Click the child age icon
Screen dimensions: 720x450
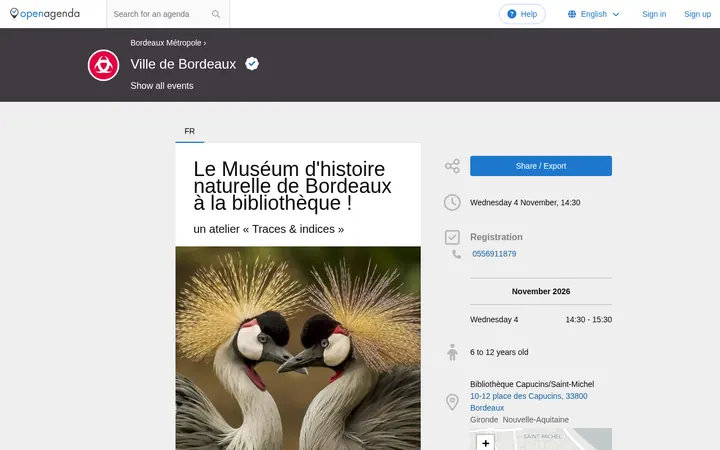452,352
